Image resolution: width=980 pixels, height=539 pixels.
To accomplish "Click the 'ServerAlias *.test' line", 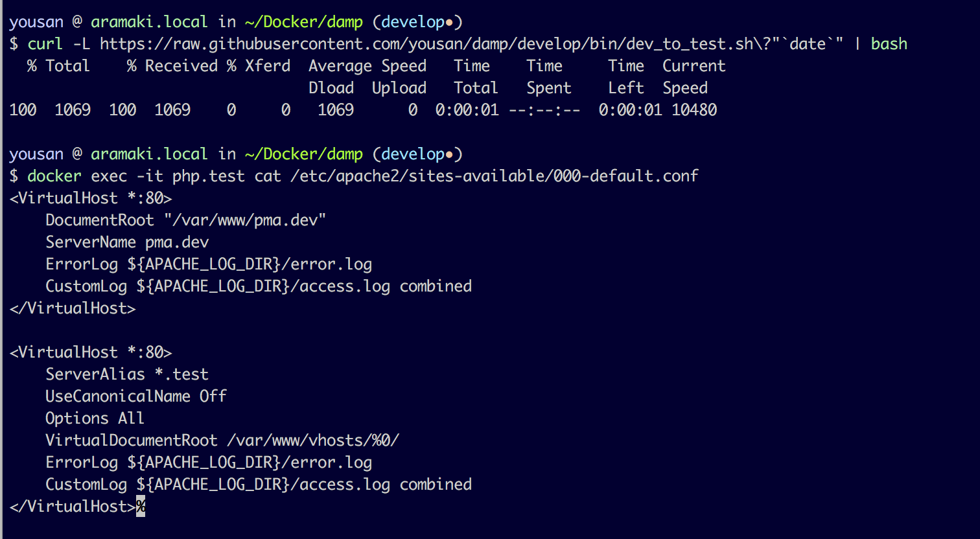I will pos(127,374).
